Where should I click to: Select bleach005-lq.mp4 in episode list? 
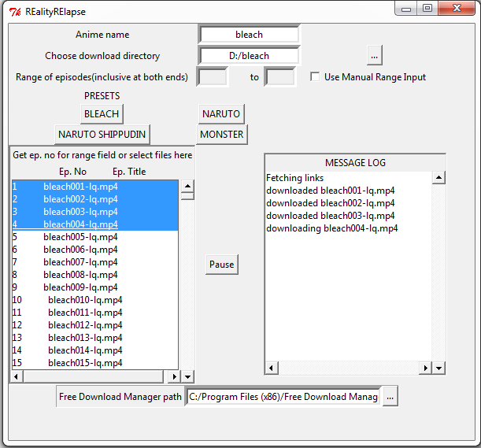coord(95,237)
